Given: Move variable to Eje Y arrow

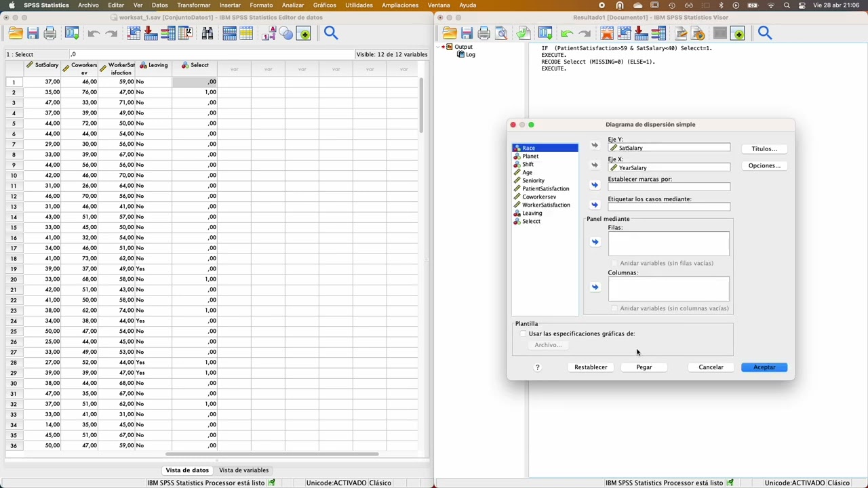Looking at the screenshot, I should pyautogui.click(x=595, y=145).
